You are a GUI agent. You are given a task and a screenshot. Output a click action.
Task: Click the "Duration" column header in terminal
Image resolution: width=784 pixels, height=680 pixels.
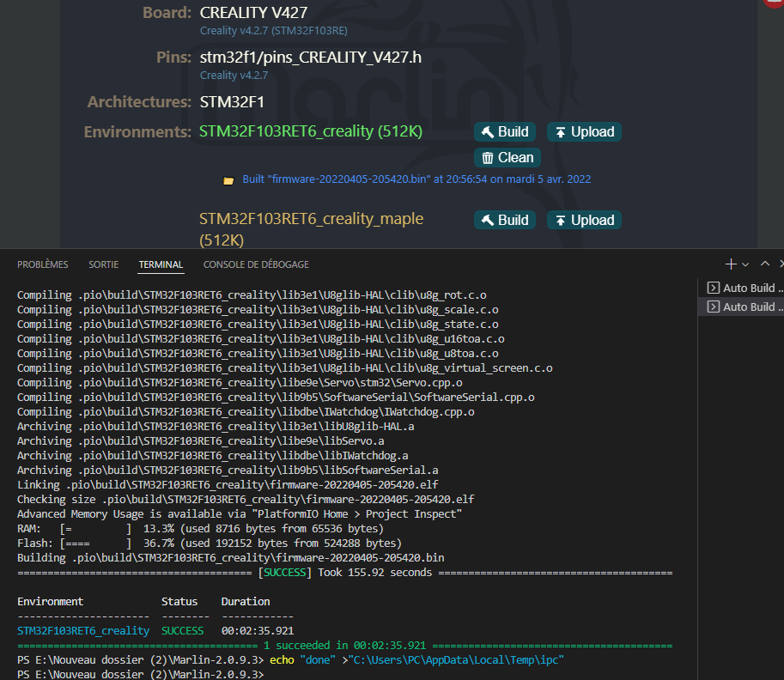coord(246,602)
